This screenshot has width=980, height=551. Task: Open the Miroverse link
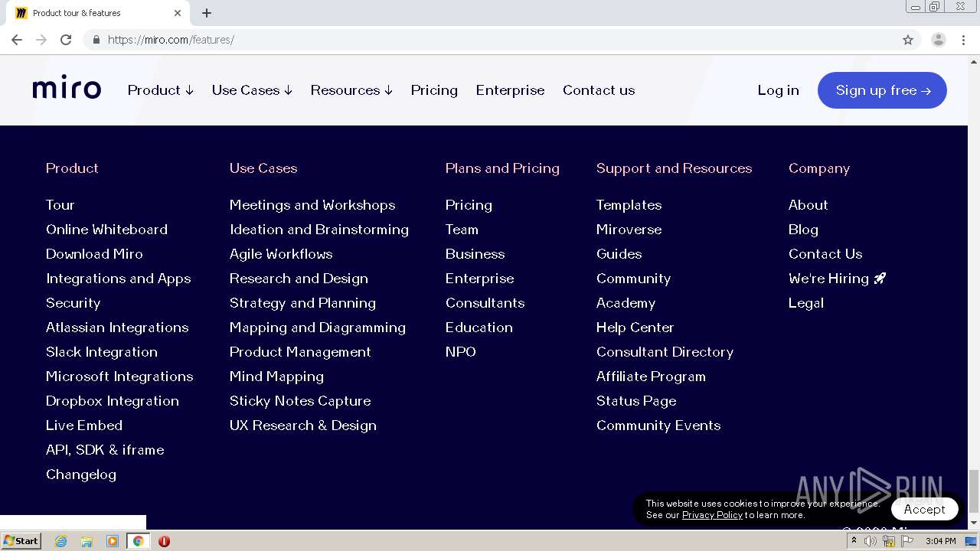629,230
